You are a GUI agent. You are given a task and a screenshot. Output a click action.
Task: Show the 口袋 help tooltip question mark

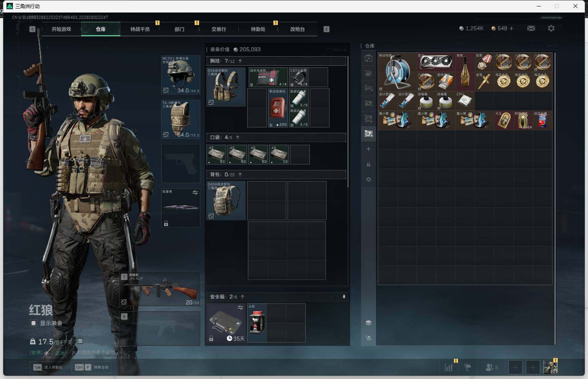pos(237,138)
